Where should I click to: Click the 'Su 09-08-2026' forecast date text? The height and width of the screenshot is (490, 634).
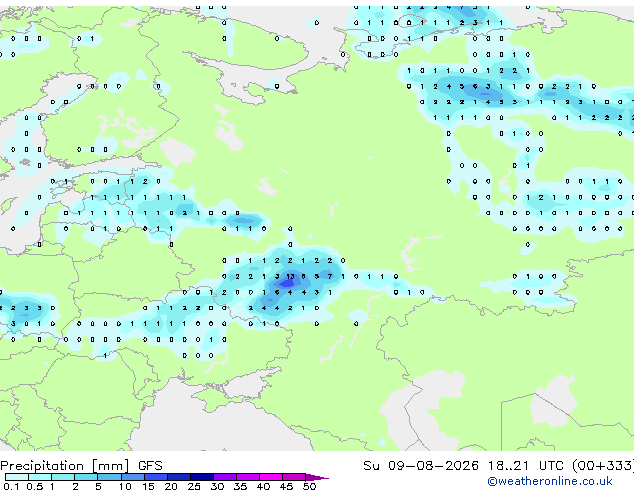coord(421,466)
